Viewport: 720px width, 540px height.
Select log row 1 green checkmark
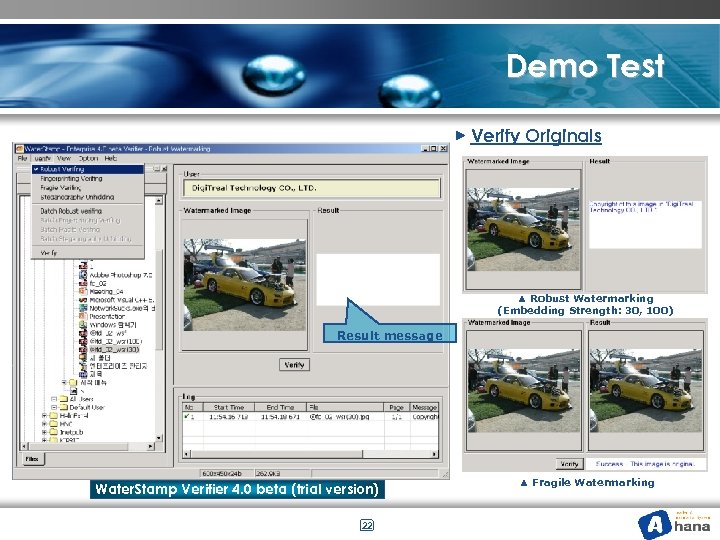point(186,416)
